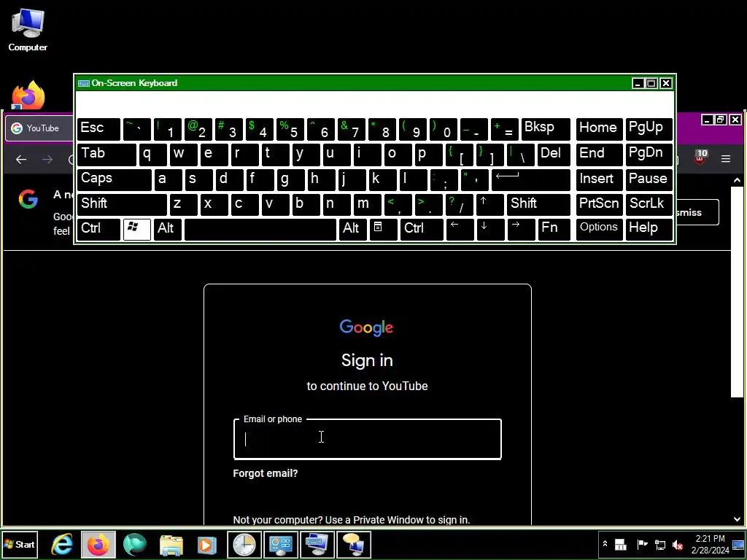The height and width of the screenshot is (560, 747).
Task: Go back in Firefox browser
Action: point(21,160)
